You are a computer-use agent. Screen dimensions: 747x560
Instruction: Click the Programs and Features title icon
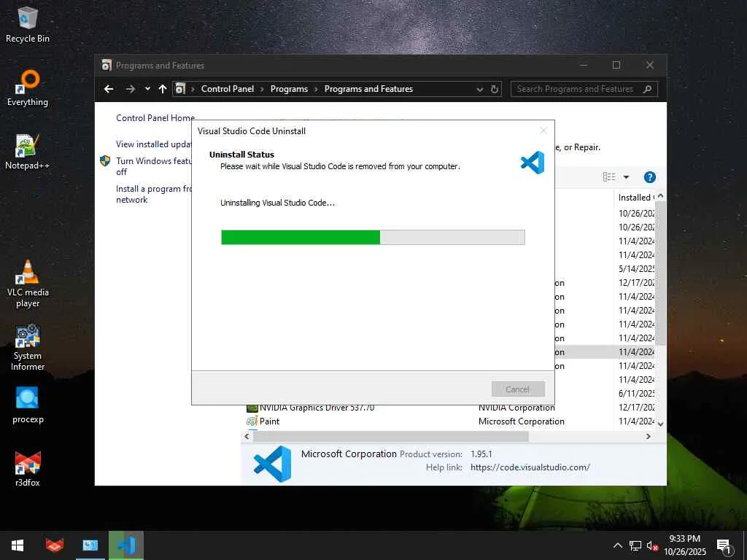[107, 65]
